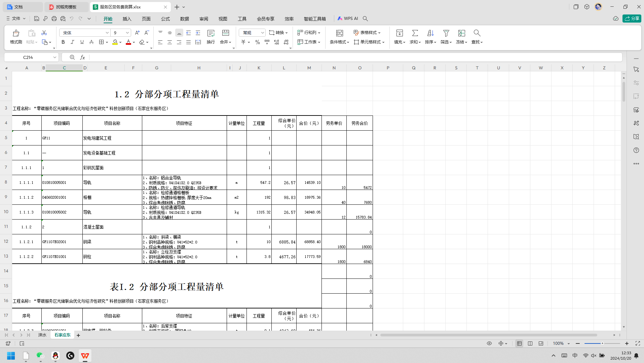Click the zoom slider handle
The width and height of the screenshot is (644, 363).
pyautogui.click(x=602, y=343)
